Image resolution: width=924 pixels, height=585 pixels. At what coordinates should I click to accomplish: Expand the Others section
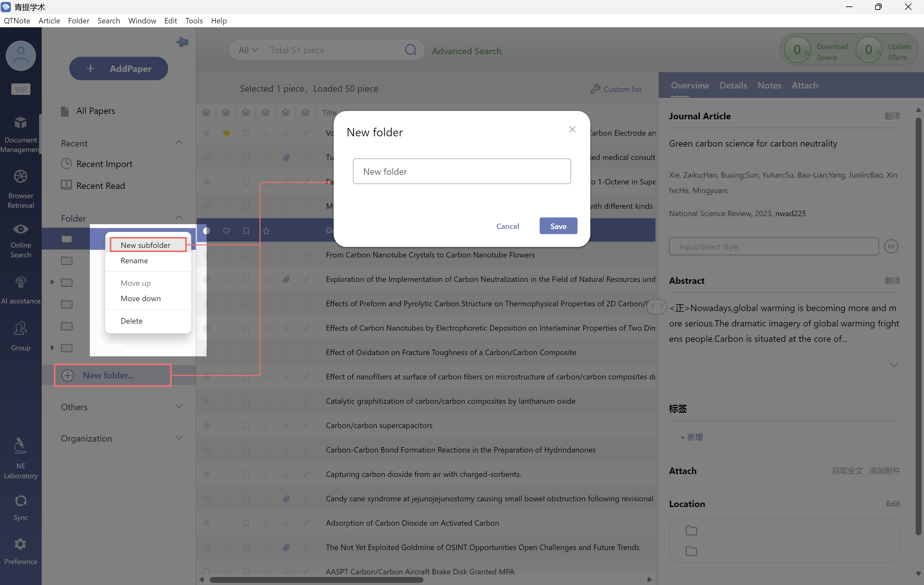pyautogui.click(x=179, y=406)
